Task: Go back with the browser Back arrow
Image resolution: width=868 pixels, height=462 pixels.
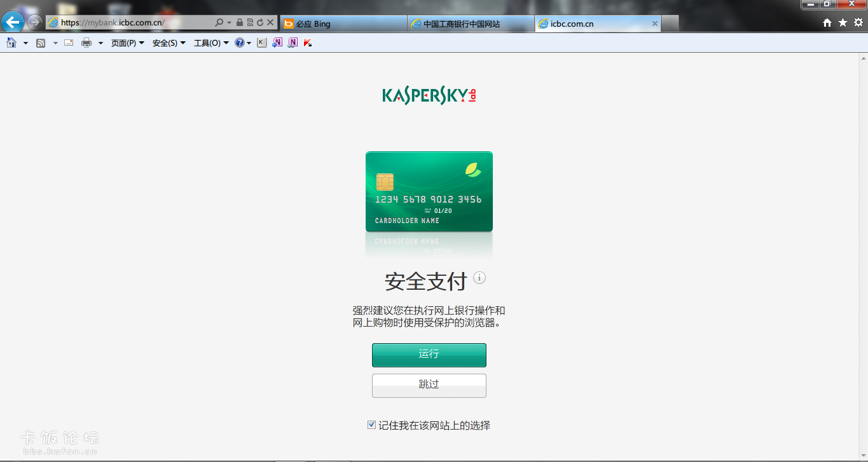Action: point(13,23)
